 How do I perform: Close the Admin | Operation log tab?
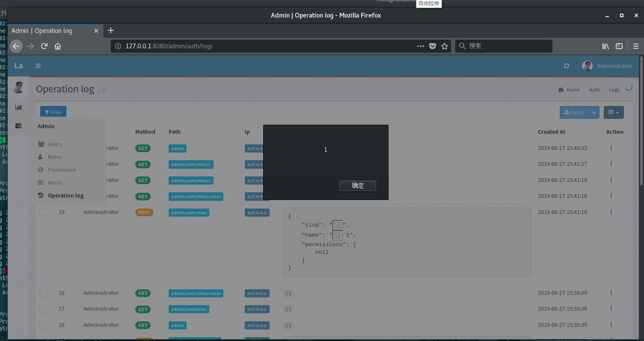point(96,31)
